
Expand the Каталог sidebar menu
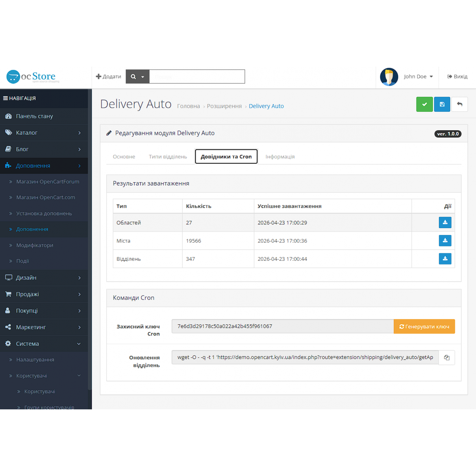pos(44,133)
